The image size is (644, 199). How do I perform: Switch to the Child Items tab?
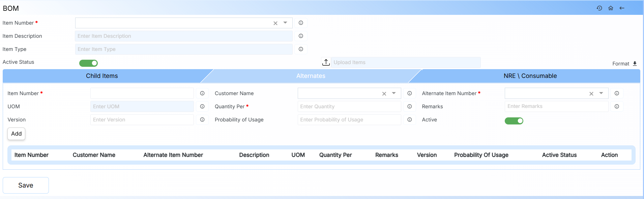click(x=102, y=76)
